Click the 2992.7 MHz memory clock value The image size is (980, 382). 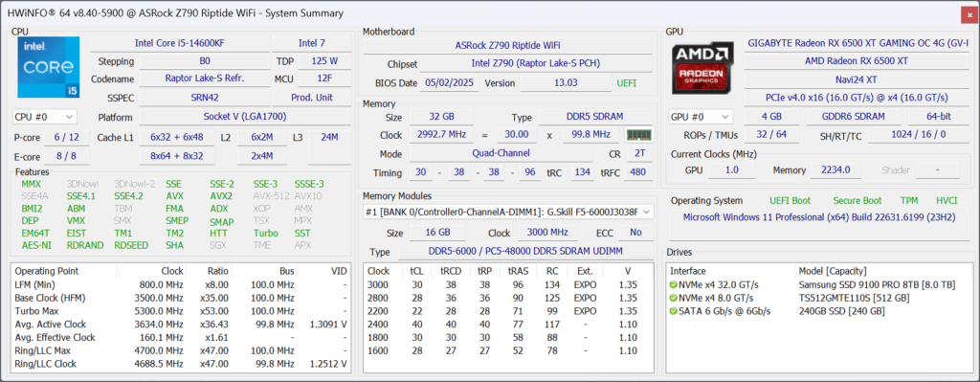pyautogui.click(x=440, y=134)
